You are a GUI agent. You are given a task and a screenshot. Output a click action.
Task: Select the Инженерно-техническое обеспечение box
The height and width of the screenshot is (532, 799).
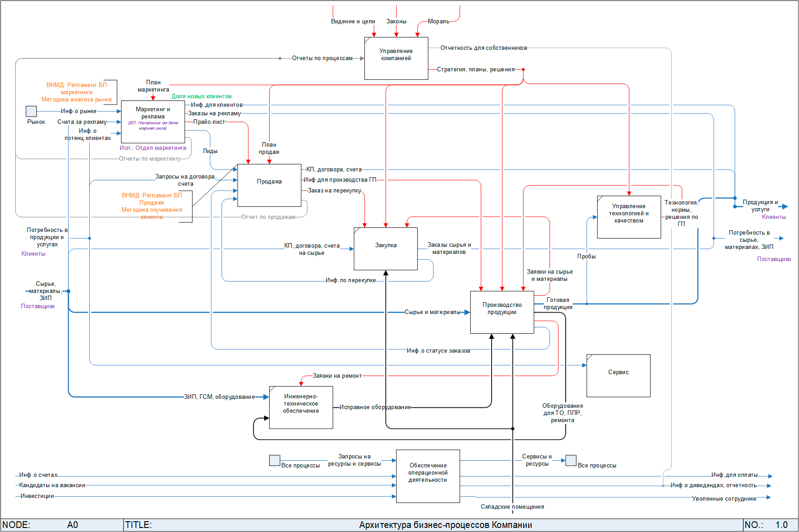pos(301,407)
